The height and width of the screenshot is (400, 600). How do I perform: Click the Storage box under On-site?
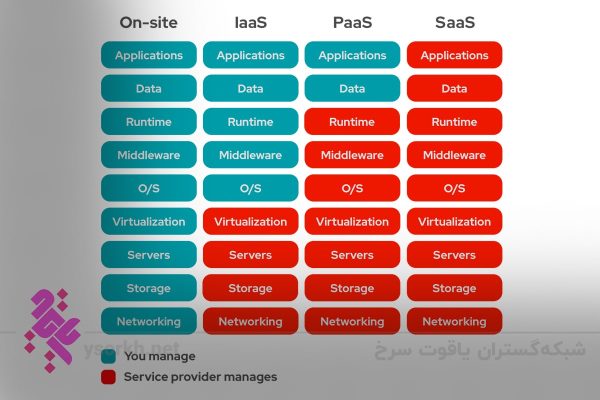pos(149,288)
